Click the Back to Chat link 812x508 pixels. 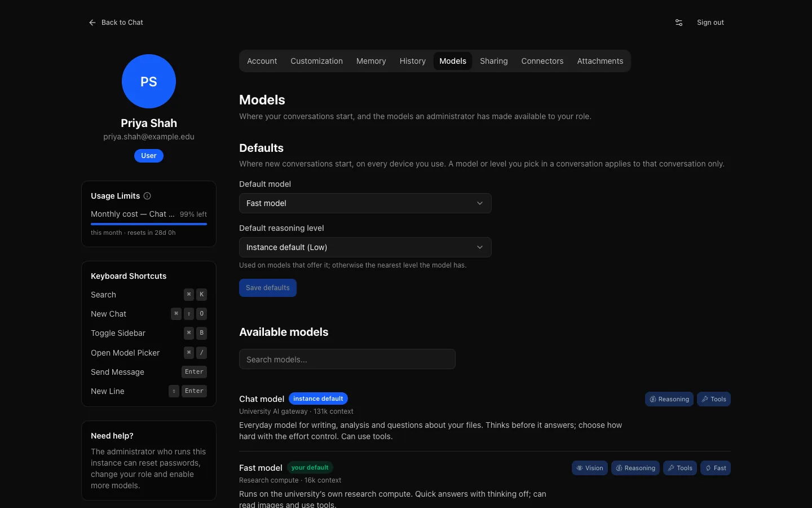(116, 23)
